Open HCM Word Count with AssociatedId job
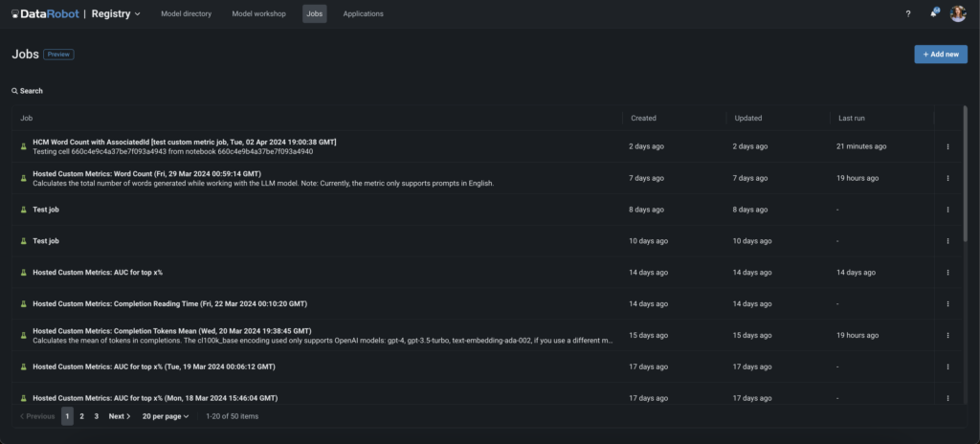 point(185,142)
